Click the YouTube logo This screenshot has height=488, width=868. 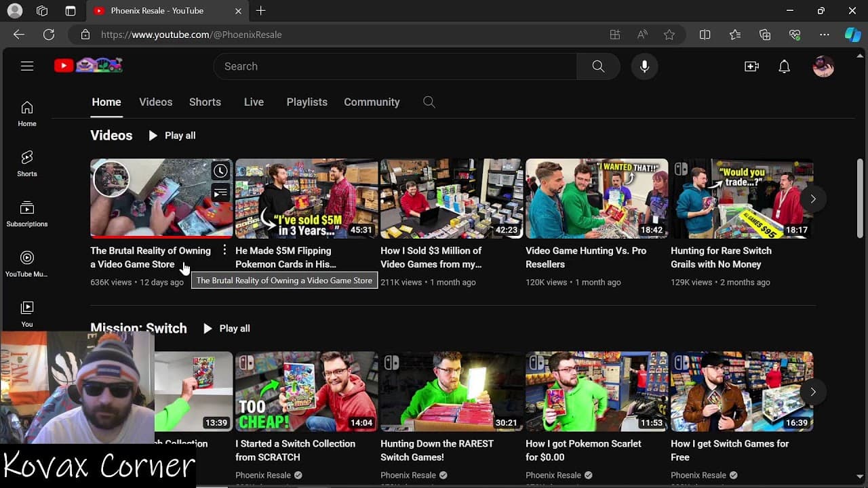88,66
